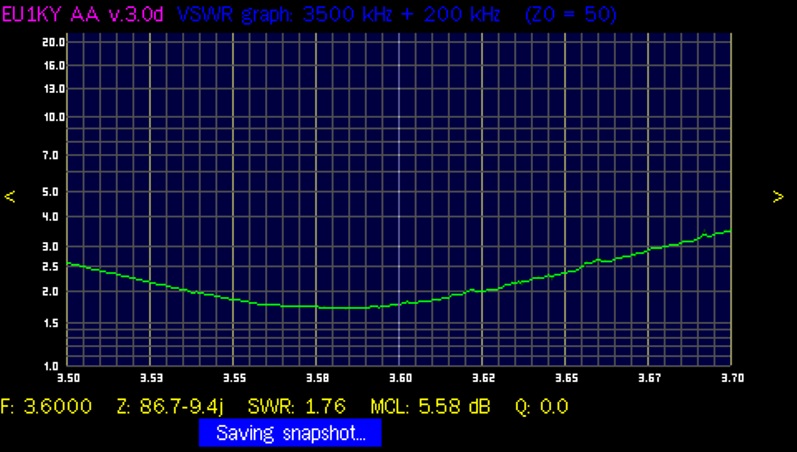This screenshot has height=452, width=797.
Task: Click the 'Z: 86.7-9.4j' impedance readout
Action: tap(170, 407)
